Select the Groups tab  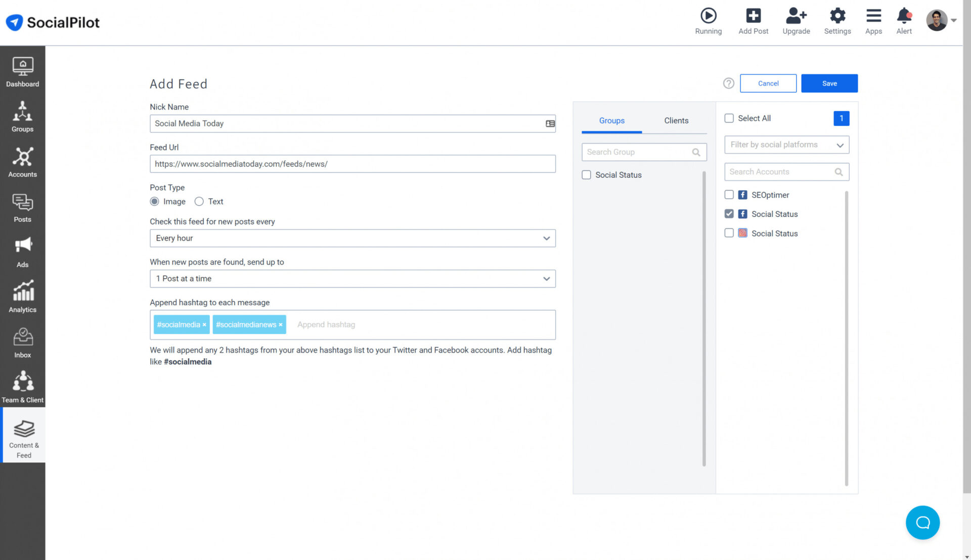click(x=611, y=121)
